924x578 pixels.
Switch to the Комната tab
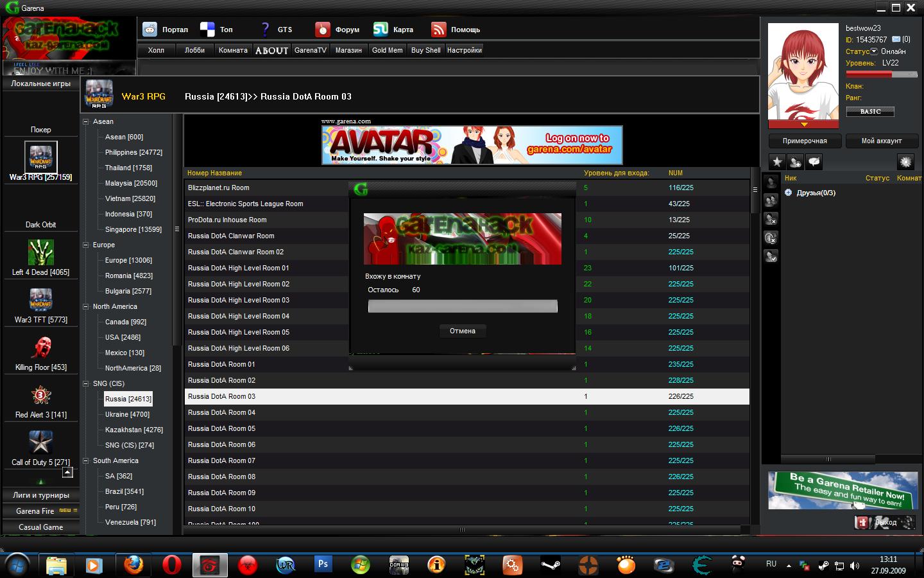point(233,50)
